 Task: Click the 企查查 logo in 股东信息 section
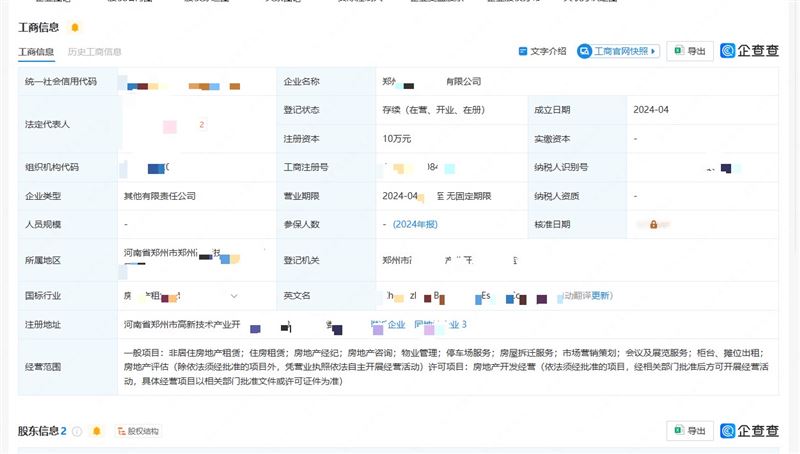pyautogui.click(x=749, y=431)
